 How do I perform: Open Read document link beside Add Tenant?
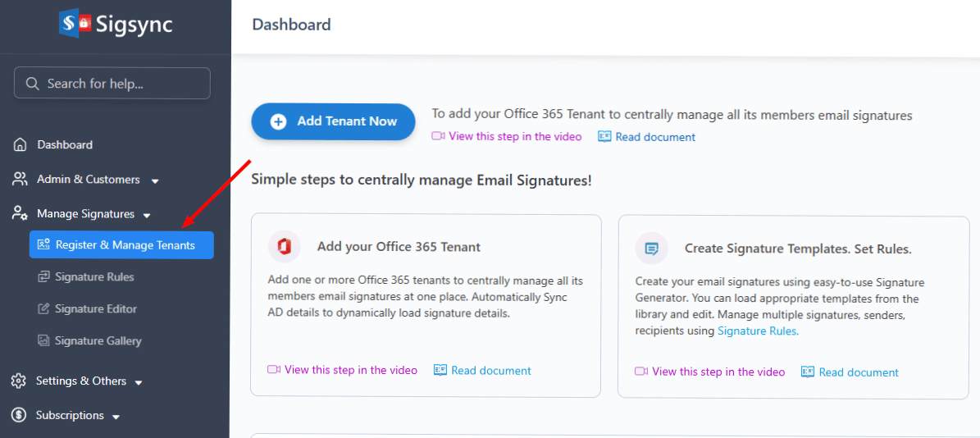coord(654,137)
